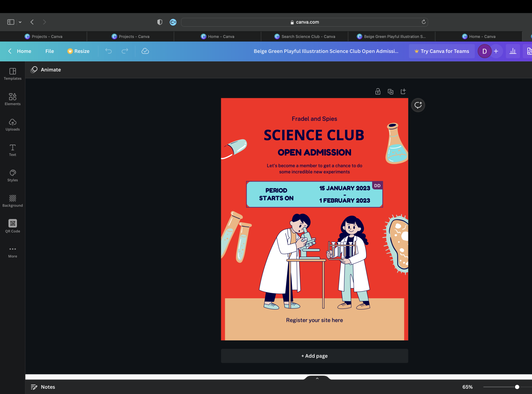The width and height of the screenshot is (532, 394).
Task: Click the Add page button below the design
Action: 314,356
